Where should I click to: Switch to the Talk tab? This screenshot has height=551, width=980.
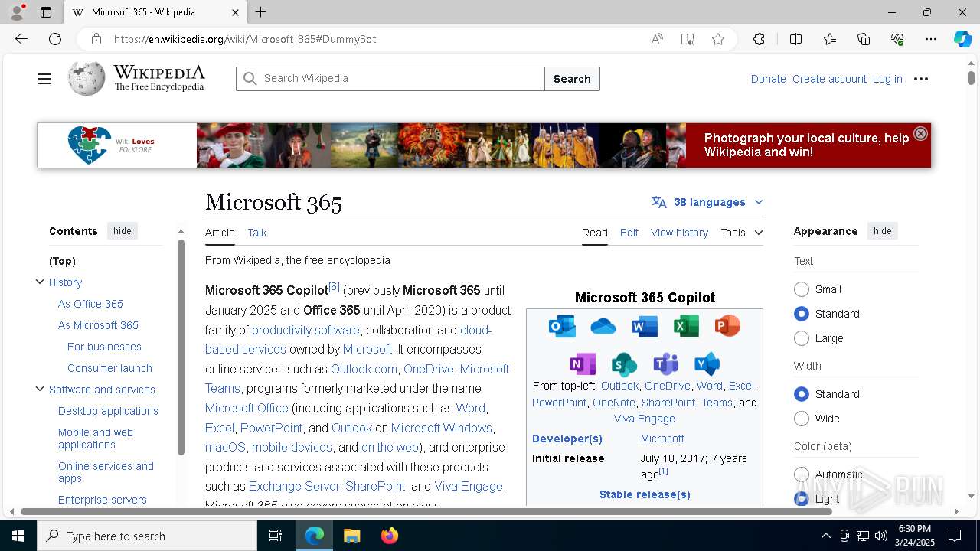pyautogui.click(x=257, y=233)
